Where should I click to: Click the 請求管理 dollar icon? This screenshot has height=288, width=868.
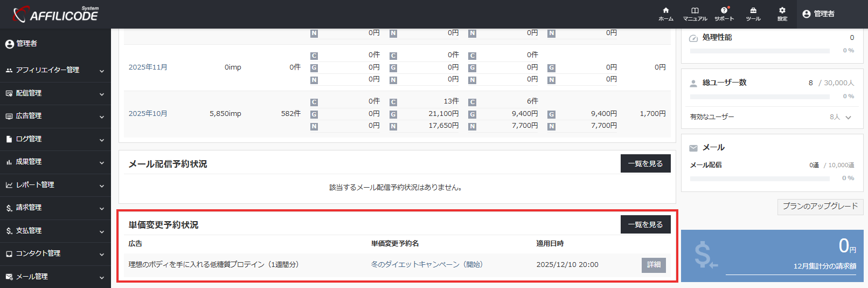(x=9, y=208)
